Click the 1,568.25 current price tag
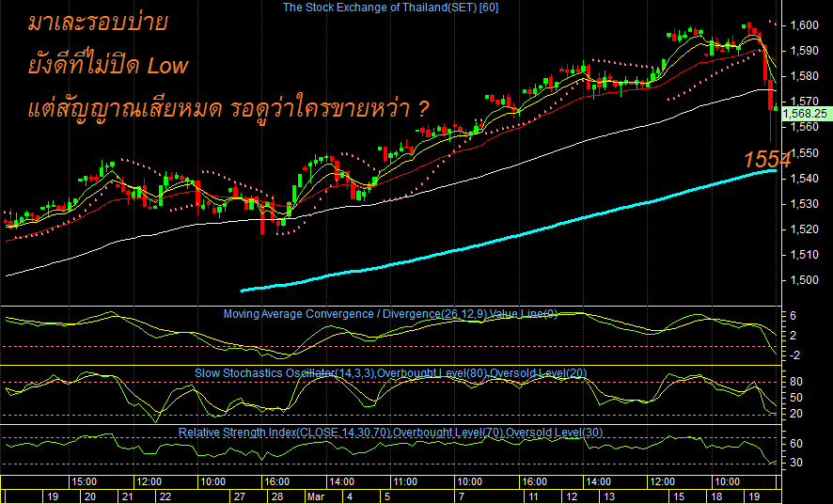The image size is (833, 504). [808, 114]
